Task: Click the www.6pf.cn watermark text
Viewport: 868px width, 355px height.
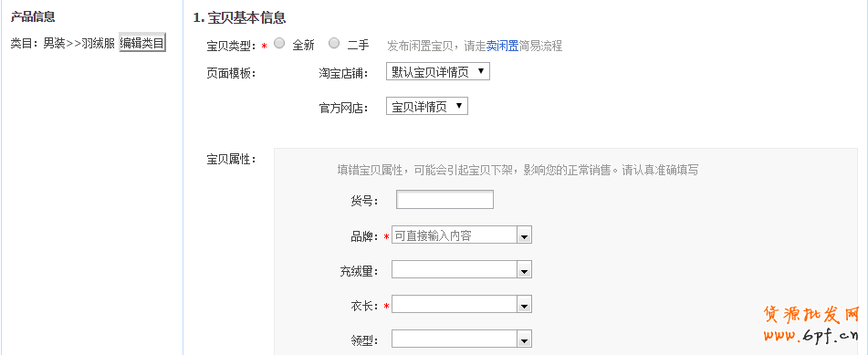Action: point(811,335)
